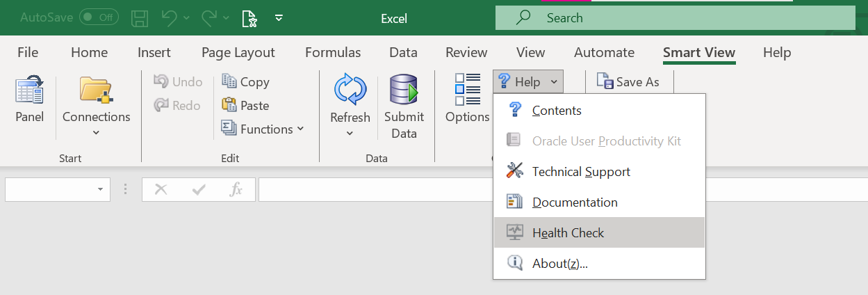868x295 pixels.
Task: Click the Refresh data icon
Action: (350, 90)
